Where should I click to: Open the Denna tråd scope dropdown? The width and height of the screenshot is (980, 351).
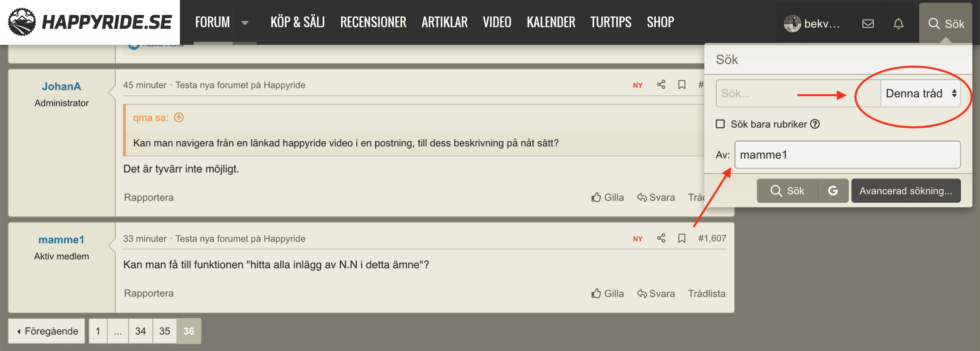pos(920,93)
